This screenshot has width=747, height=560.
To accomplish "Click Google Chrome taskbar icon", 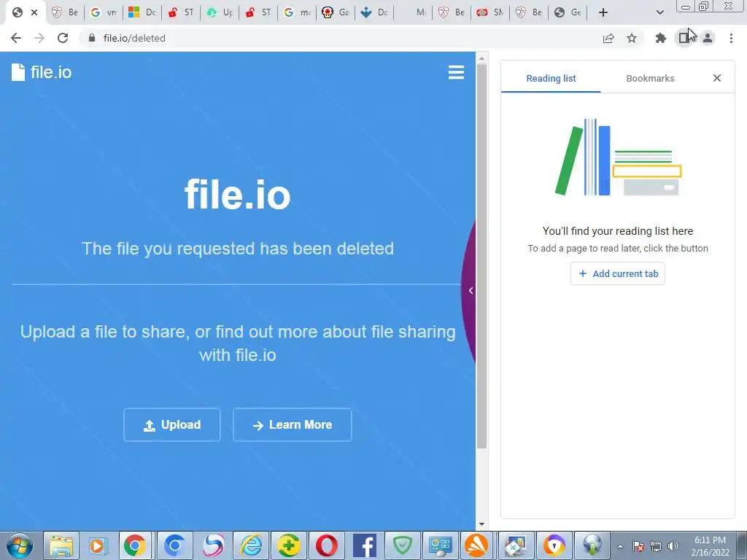I will [x=135, y=545].
